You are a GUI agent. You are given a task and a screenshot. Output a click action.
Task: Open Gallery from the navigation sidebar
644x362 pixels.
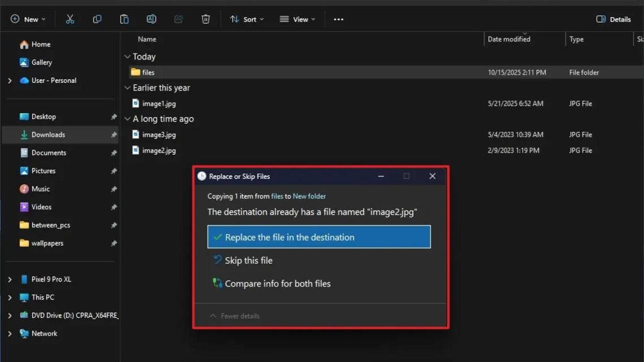coord(40,62)
